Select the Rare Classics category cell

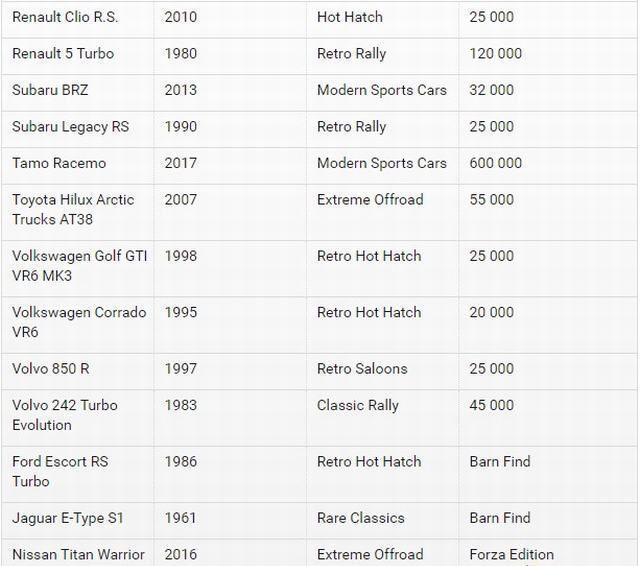tap(360, 518)
